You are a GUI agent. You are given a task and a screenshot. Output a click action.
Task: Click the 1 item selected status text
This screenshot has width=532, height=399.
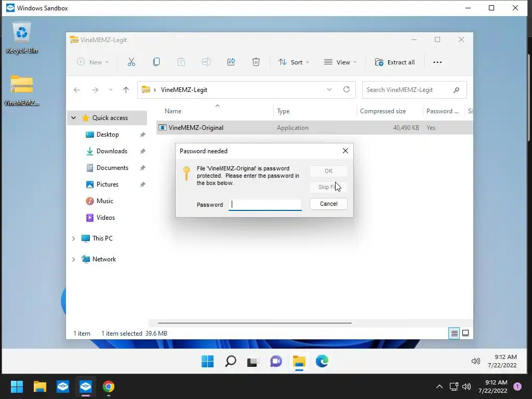tap(122, 334)
